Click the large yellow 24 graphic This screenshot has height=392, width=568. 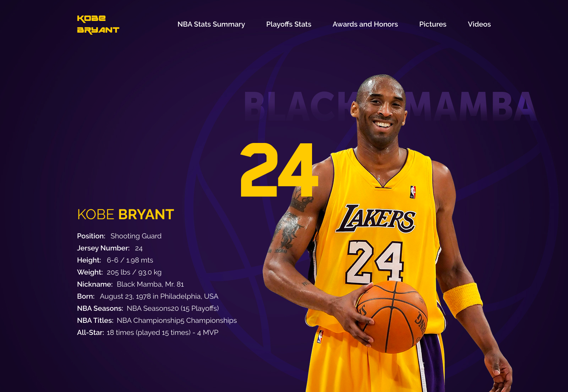click(279, 170)
